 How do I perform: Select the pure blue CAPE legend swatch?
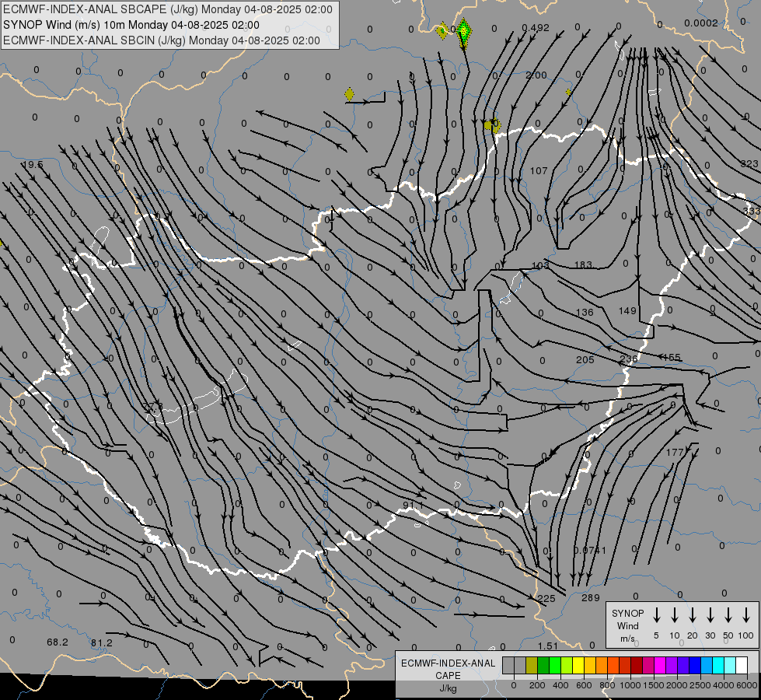pyautogui.click(x=695, y=666)
